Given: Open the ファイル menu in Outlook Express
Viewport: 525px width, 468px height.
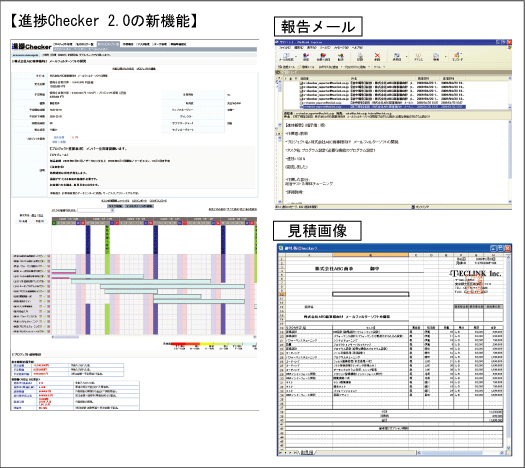Looking at the screenshot, I should tap(286, 48).
